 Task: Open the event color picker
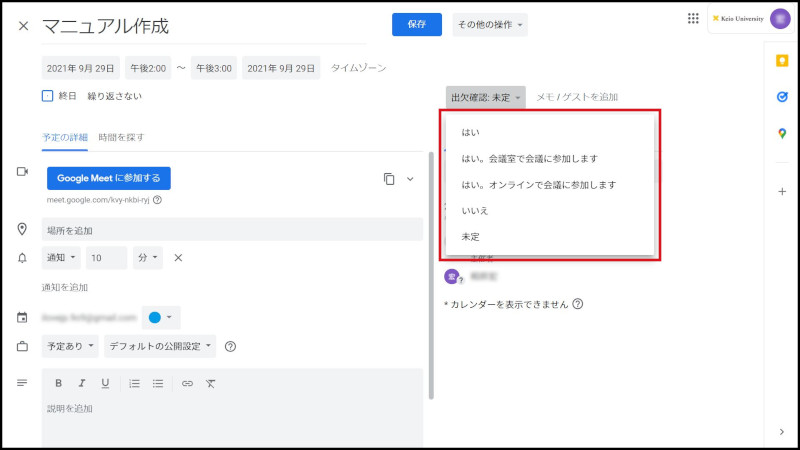point(160,317)
